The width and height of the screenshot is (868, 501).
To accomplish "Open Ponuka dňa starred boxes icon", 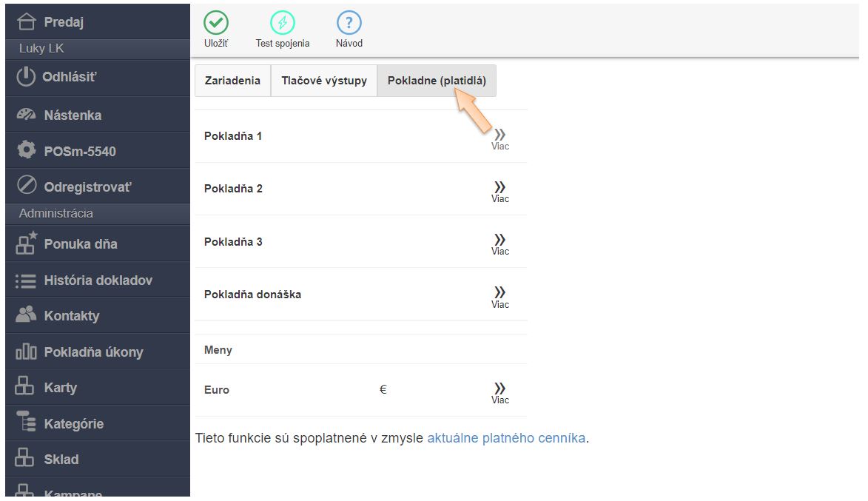I will coord(26,243).
